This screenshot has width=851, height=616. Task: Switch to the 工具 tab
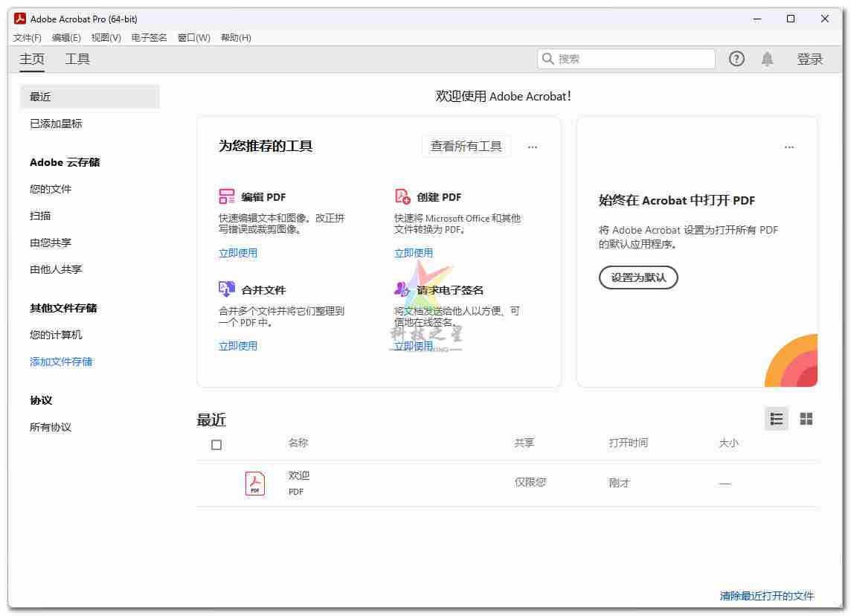[x=77, y=60]
